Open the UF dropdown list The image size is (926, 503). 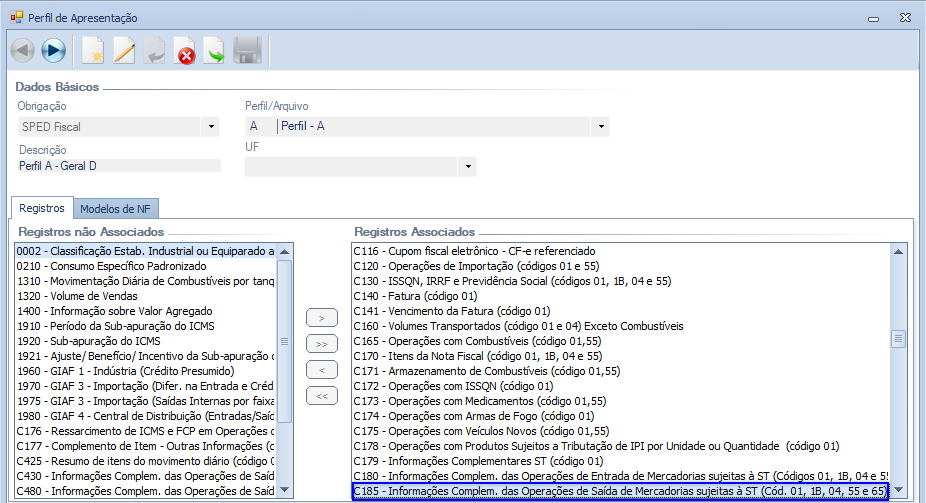[x=468, y=166]
